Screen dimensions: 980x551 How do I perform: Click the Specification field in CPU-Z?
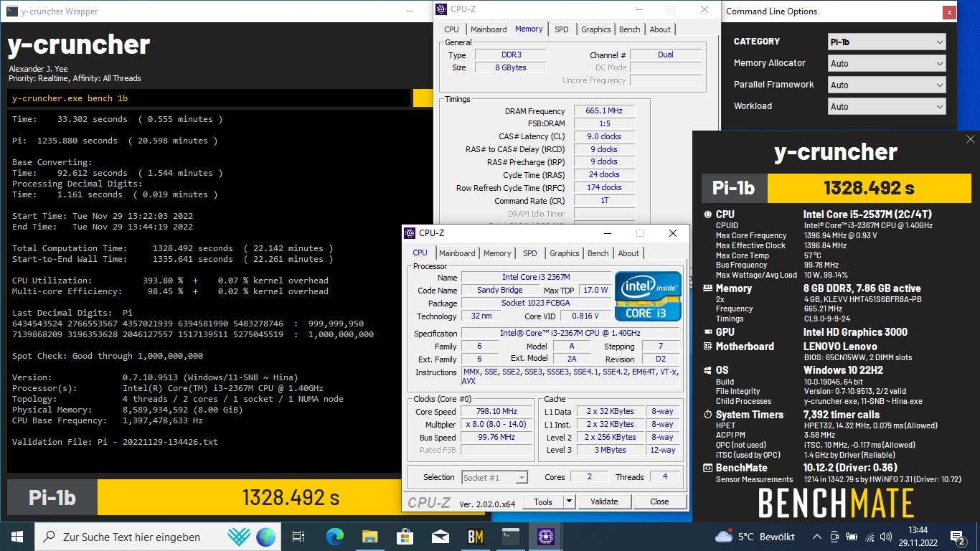570,334
